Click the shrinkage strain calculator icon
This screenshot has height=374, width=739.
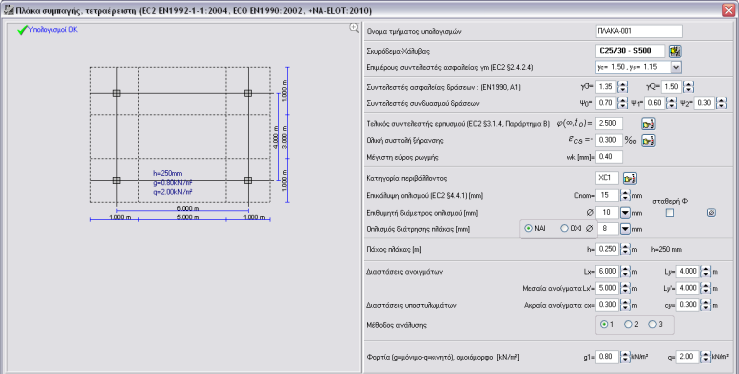click(648, 140)
